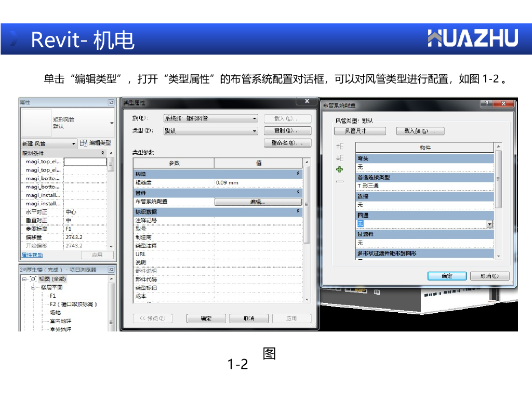Click 首选连接类型 value T 形三通
Screen dimensions: 532x399
(x=425, y=186)
